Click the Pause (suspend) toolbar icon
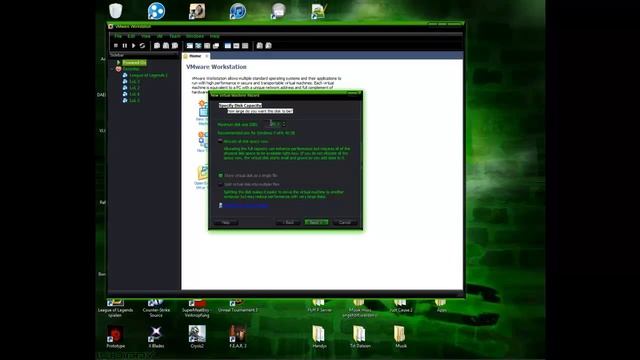 click(124, 46)
